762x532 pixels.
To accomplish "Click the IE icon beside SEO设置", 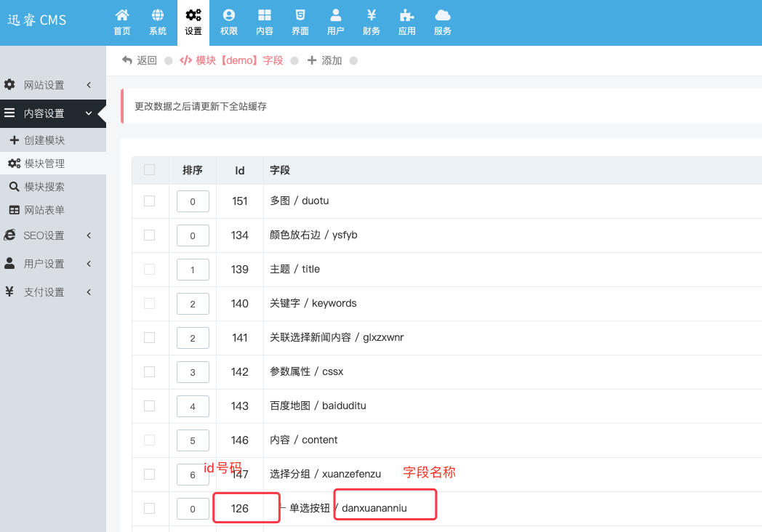I will (9, 235).
